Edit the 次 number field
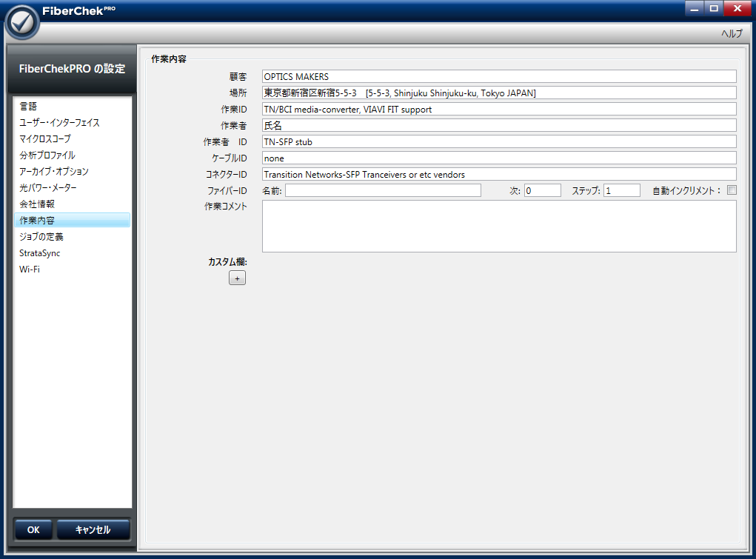The width and height of the screenshot is (756, 559). click(543, 190)
